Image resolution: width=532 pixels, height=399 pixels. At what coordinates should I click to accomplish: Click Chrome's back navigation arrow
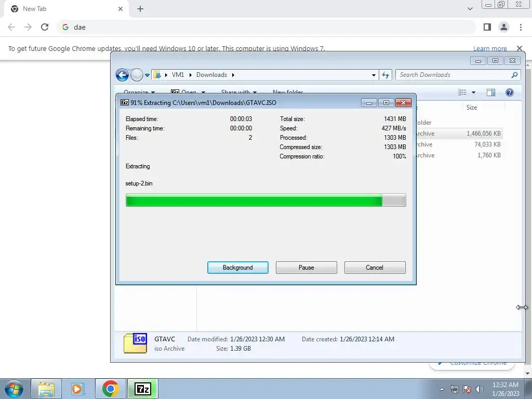click(x=11, y=27)
